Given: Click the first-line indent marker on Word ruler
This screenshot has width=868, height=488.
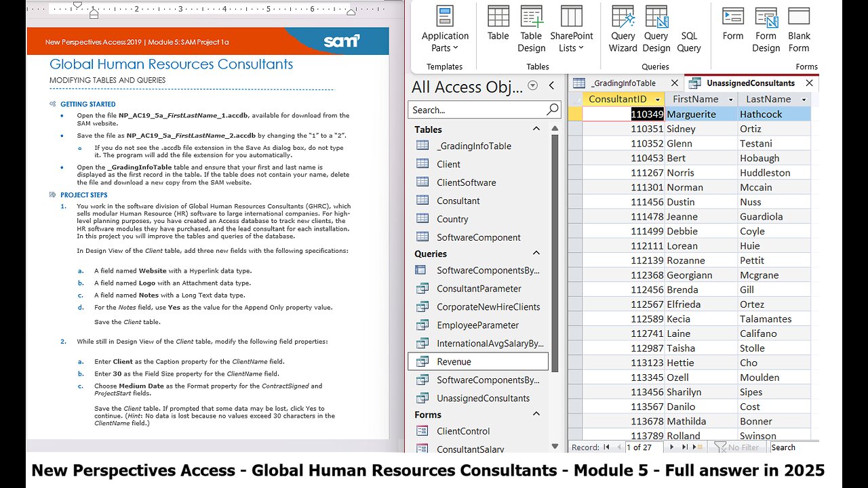Looking at the screenshot, I should (x=77, y=5).
